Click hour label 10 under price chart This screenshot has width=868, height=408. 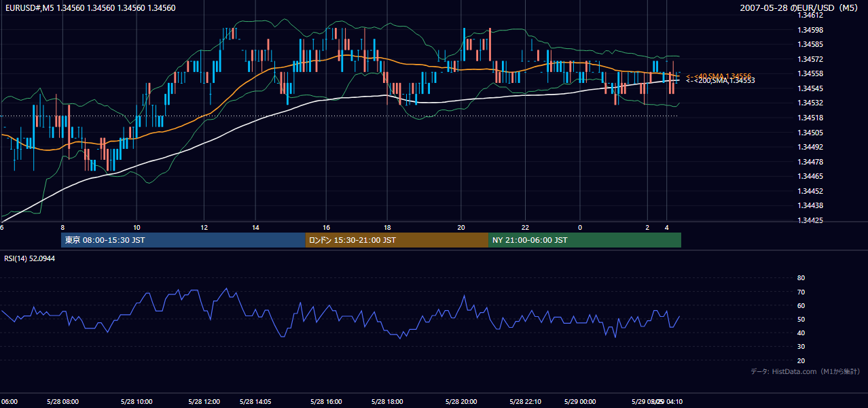pyautogui.click(x=137, y=227)
